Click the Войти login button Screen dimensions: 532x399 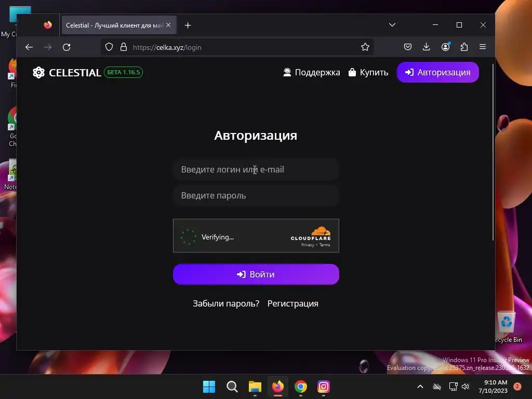pyautogui.click(x=256, y=274)
